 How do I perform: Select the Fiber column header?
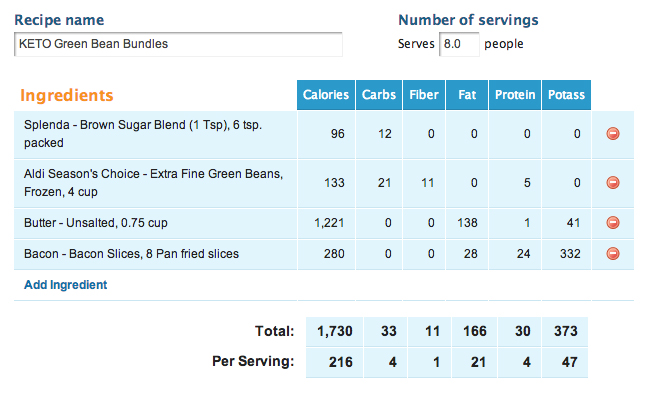[x=424, y=95]
